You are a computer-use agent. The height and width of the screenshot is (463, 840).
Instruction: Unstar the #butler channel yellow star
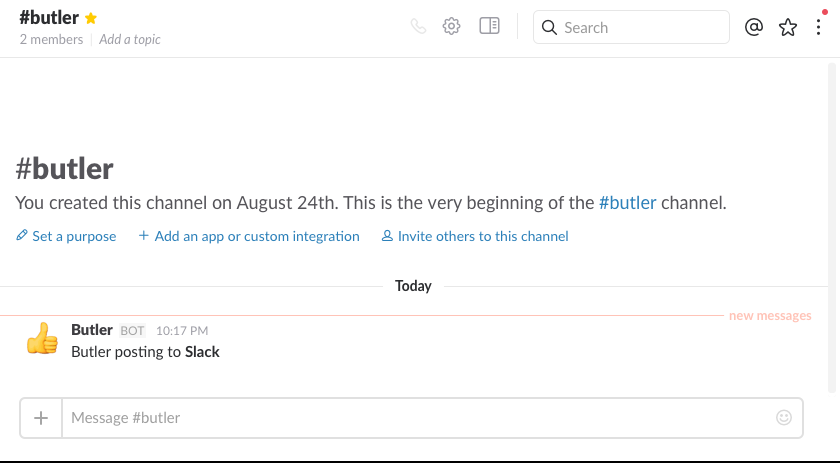(x=91, y=18)
